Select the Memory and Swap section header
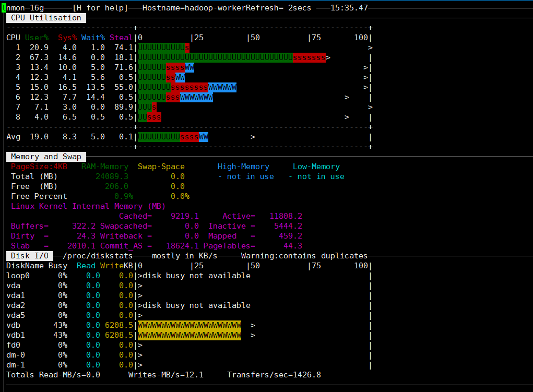Viewport: 533px width, 392px height. 46,157
